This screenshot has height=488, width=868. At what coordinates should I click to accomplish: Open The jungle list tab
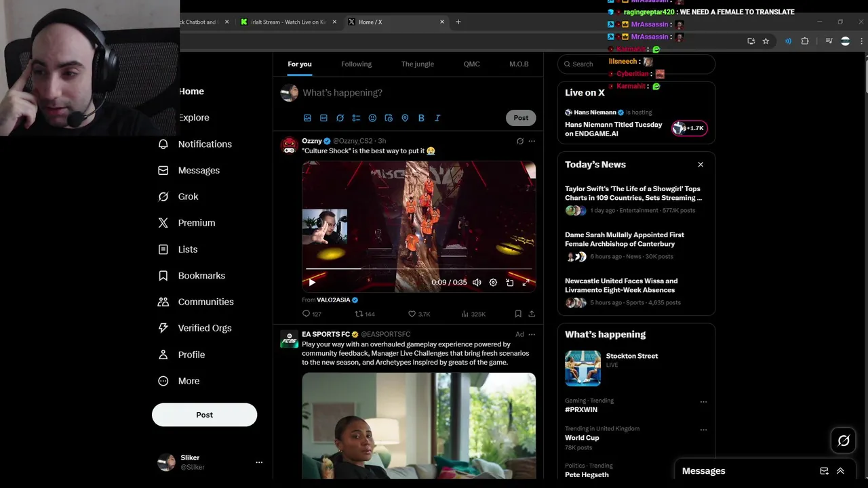pyautogui.click(x=418, y=64)
